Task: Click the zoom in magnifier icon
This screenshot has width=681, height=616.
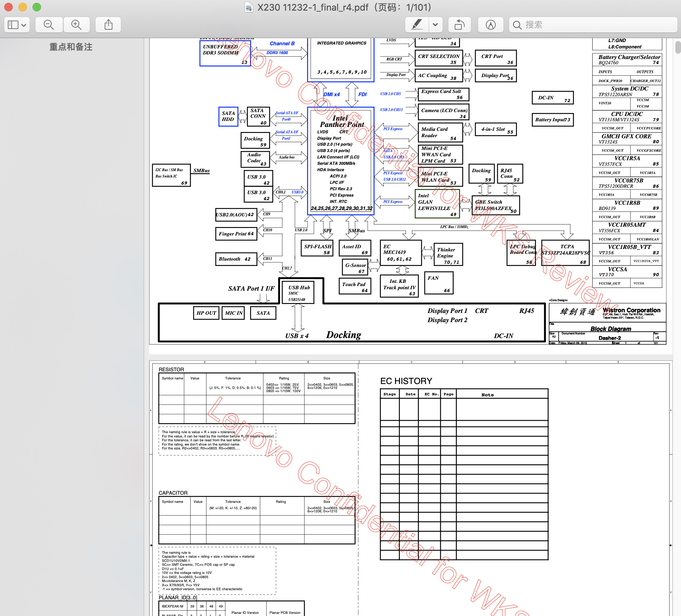Action: tap(77, 25)
